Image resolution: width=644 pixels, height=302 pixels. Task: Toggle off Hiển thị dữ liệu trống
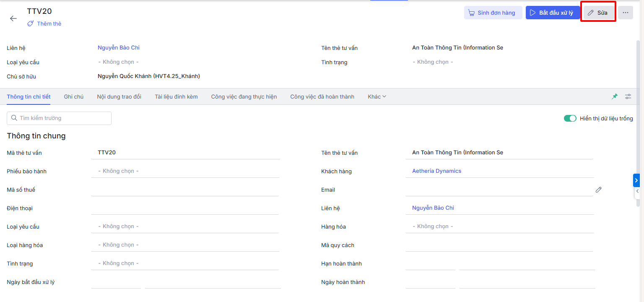(570, 118)
